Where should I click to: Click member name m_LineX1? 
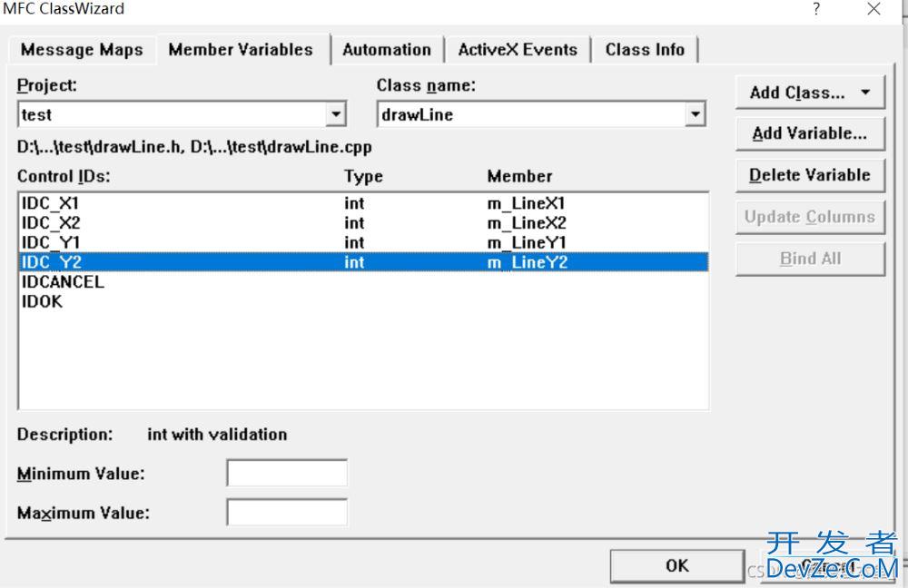point(526,204)
